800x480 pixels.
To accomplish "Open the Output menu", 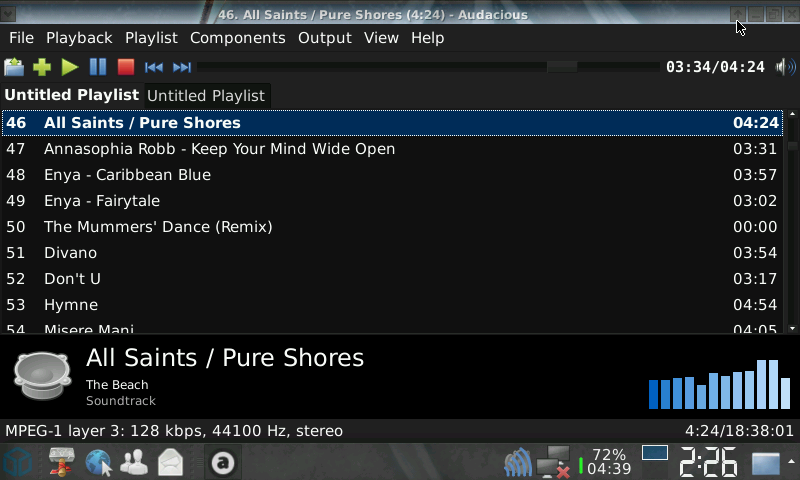I will [324, 38].
